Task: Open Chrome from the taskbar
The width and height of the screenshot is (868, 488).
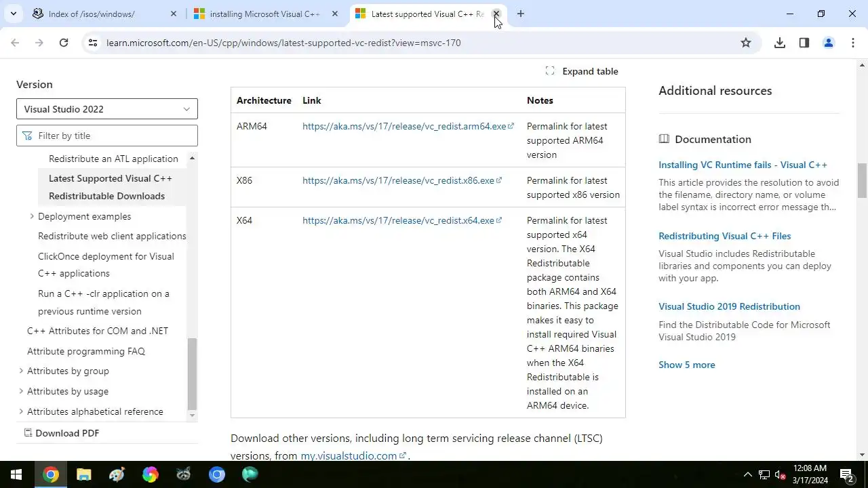Action: point(51,474)
